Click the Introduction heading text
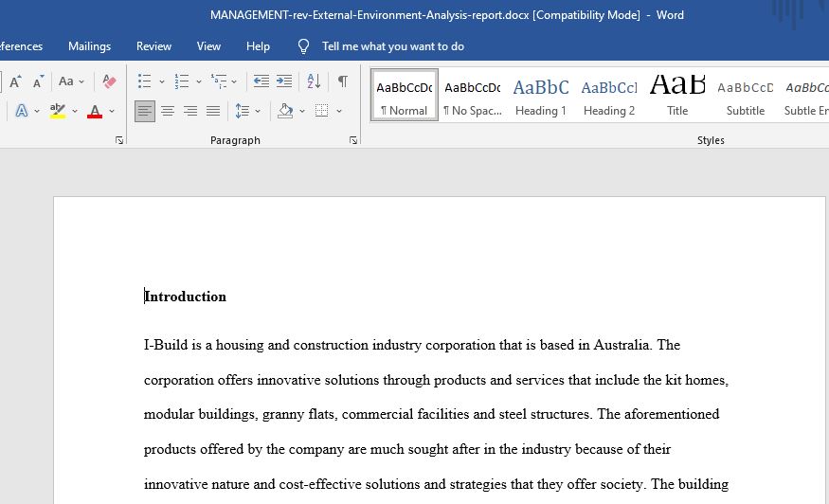This screenshot has width=829, height=504. [x=185, y=297]
